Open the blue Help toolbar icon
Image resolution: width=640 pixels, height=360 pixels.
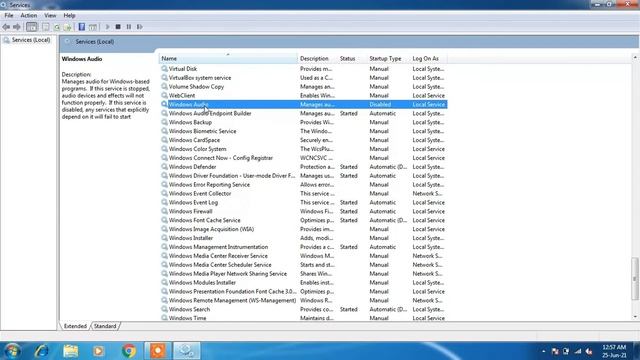82,27
